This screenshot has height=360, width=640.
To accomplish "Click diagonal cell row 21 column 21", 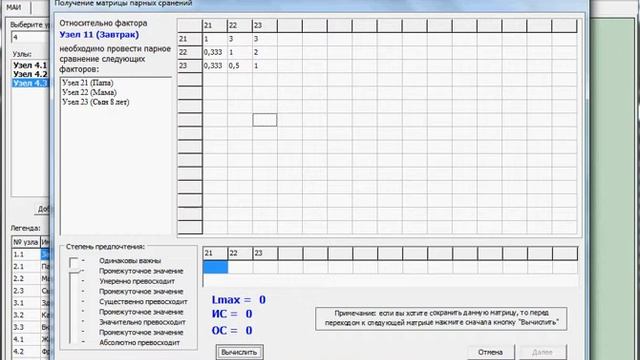I will pos(215,39).
